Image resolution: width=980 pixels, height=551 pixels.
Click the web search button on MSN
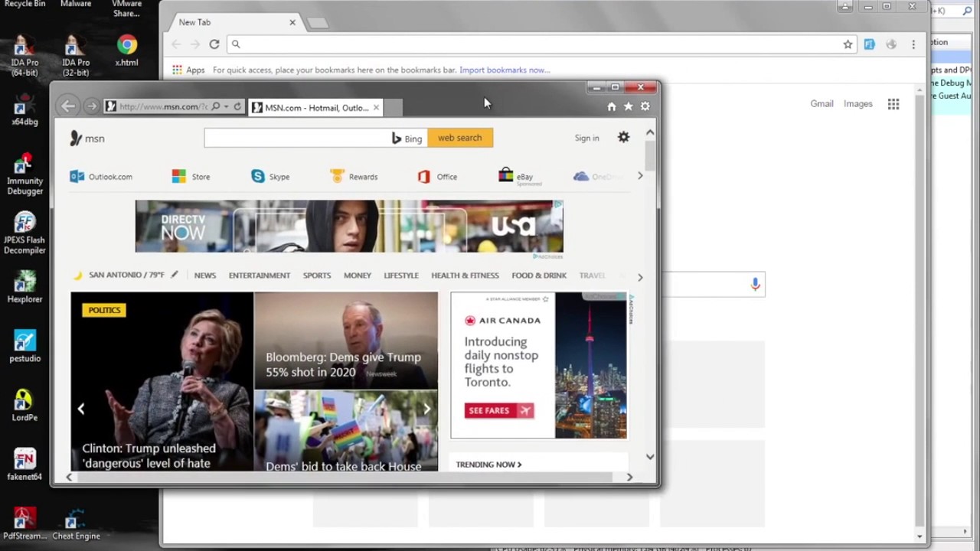point(460,138)
